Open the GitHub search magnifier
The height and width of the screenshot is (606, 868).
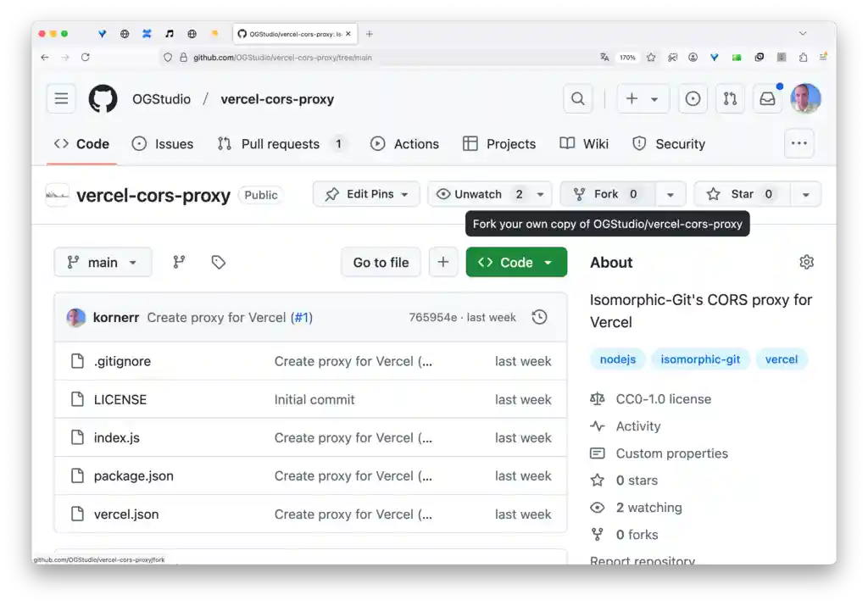[578, 99]
